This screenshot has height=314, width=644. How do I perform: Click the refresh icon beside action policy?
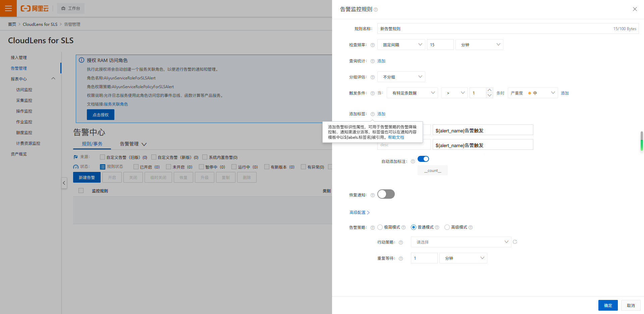click(x=515, y=242)
